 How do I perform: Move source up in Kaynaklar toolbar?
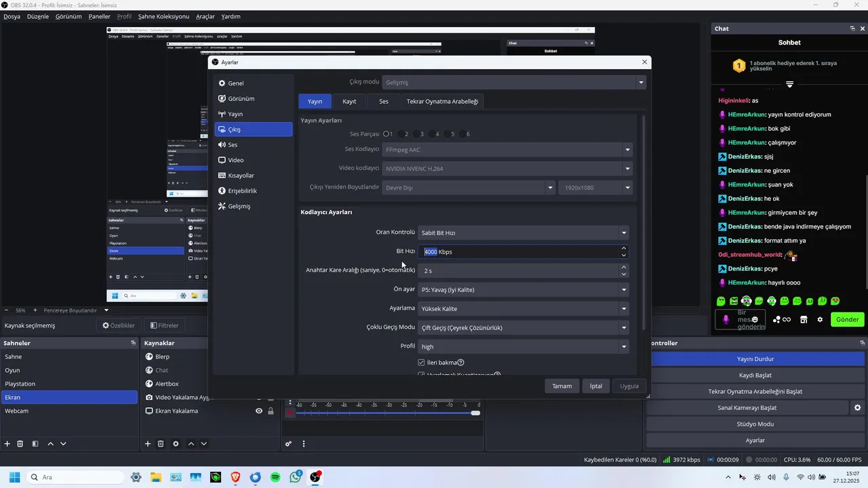point(191,444)
